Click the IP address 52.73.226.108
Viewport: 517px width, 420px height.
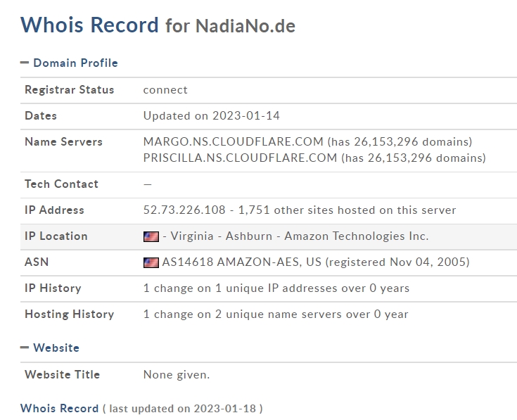tap(184, 210)
